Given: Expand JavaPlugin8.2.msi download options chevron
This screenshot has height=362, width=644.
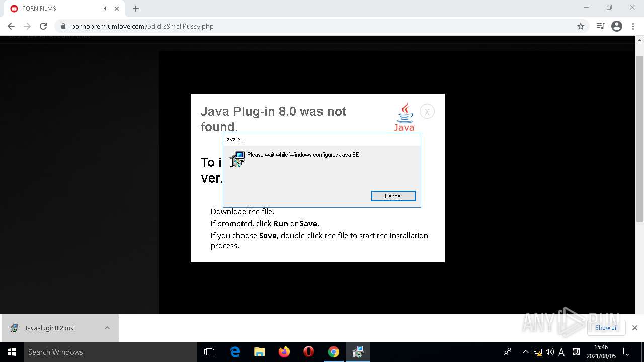Looking at the screenshot, I should click(107, 328).
